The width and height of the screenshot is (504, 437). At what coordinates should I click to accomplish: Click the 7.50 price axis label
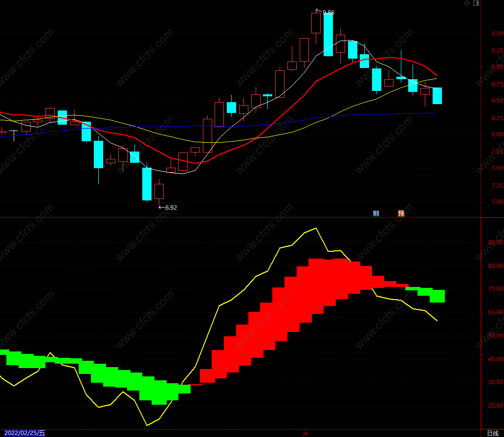point(497,168)
